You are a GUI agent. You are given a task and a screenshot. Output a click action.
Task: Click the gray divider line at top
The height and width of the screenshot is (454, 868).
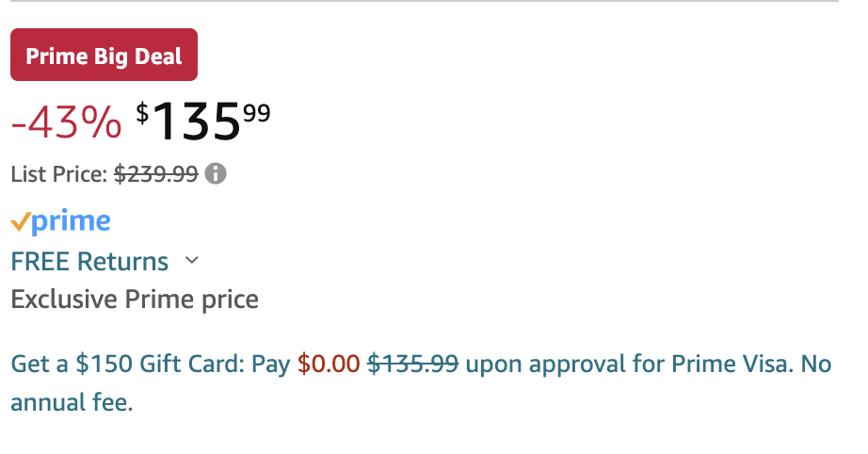coord(425,1)
